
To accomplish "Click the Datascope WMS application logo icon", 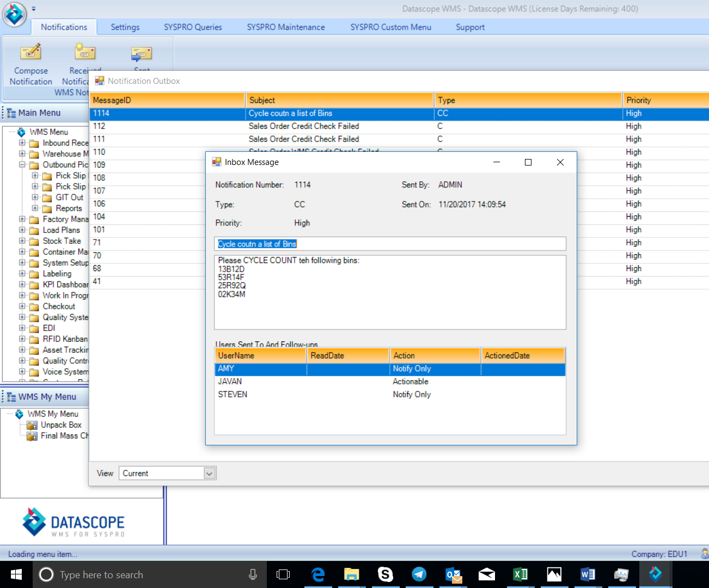I will pos(14,14).
